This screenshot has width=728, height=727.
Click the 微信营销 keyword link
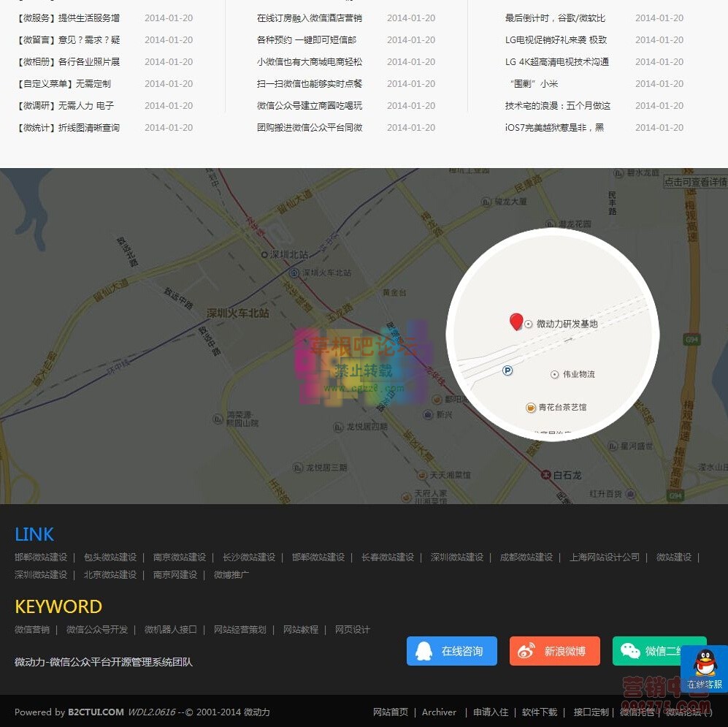pos(31,629)
